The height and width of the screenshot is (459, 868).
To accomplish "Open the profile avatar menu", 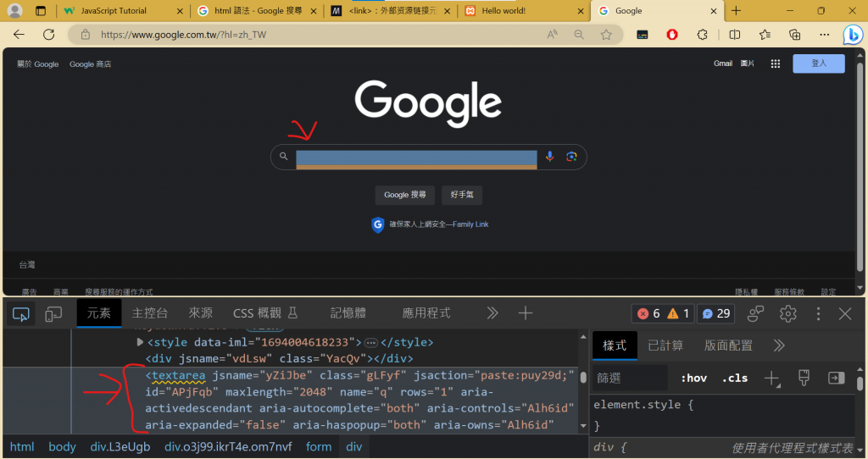I will 15,10.
